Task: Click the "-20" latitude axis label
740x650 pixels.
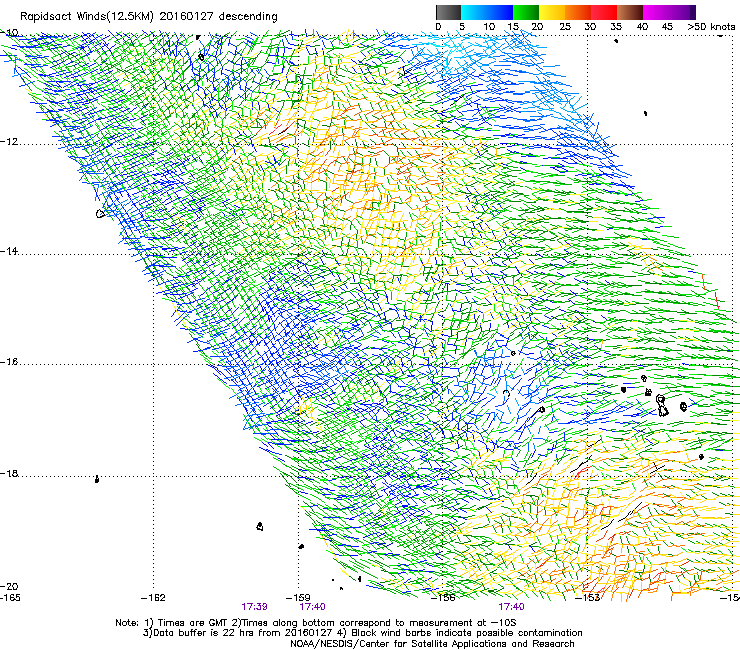Action: pyautogui.click(x=9, y=586)
